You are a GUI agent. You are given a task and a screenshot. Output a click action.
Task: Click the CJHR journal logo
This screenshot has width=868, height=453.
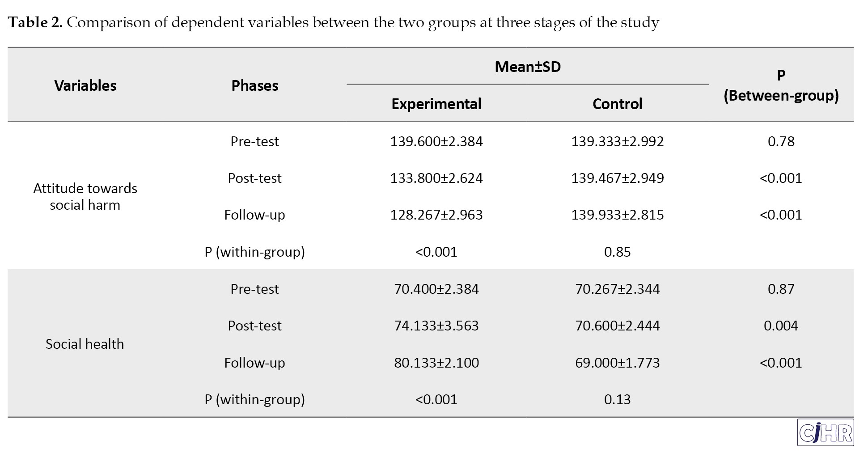(825, 432)
